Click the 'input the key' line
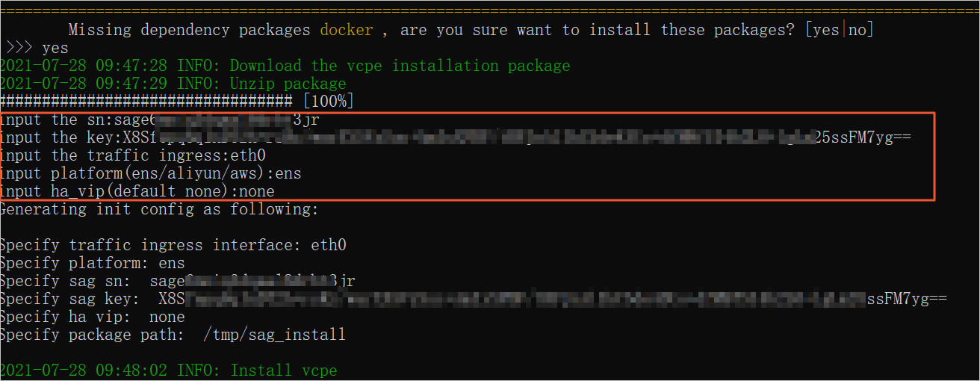The image size is (980, 381). click(456, 137)
